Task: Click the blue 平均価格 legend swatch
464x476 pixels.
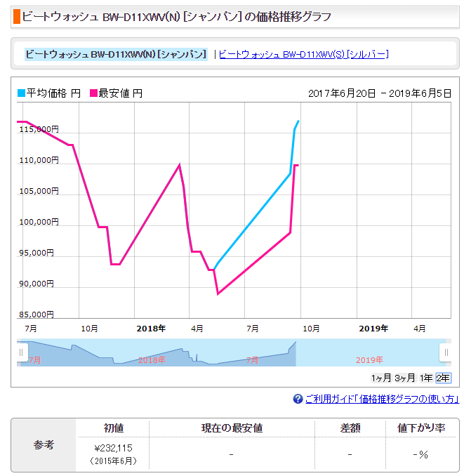Action: [x=21, y=93]
